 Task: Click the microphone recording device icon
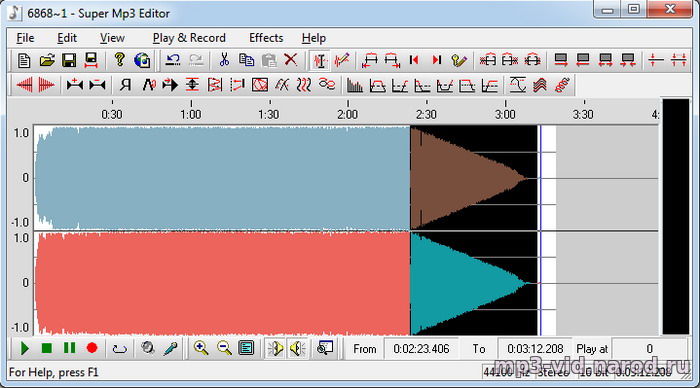coord(170,348)
